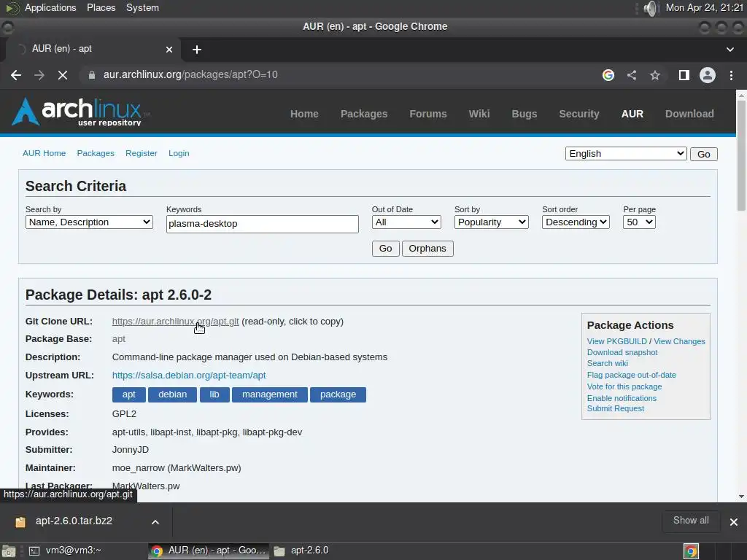This screenshot has width=747, height=560.
Task: Click the AUR Home link
Action: 44,153
